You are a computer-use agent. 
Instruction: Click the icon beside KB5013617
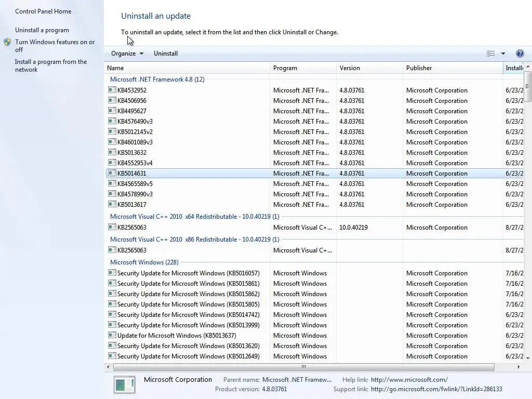click(x=112, y=204)
